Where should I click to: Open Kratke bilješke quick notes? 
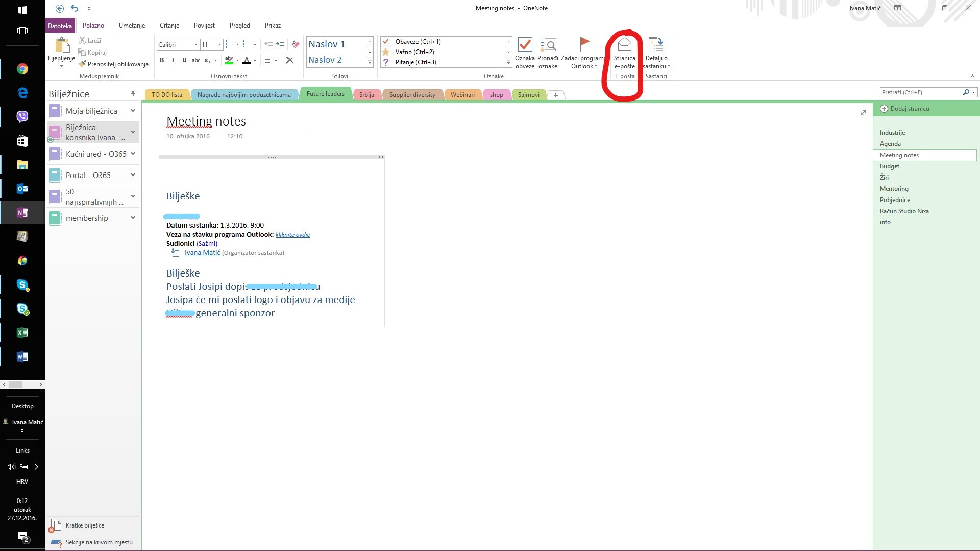pos(85,525)
